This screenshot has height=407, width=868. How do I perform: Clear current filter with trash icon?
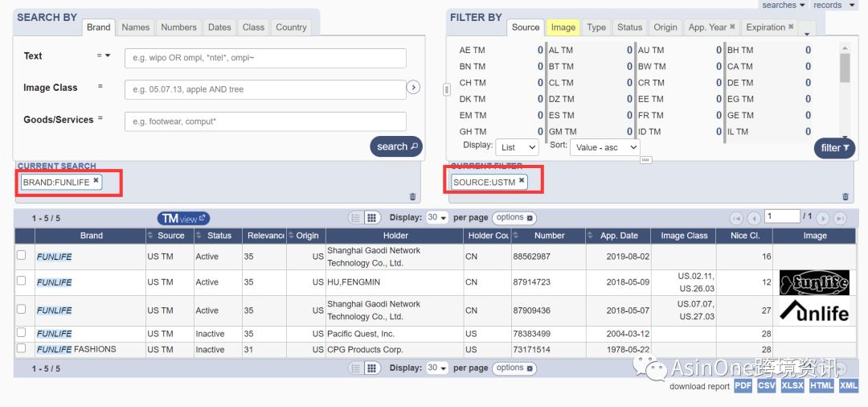click(x=845, y=196)
